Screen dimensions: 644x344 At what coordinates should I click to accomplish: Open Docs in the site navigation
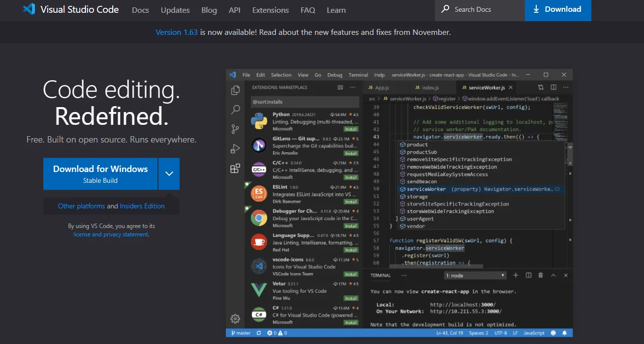(140, 10)
